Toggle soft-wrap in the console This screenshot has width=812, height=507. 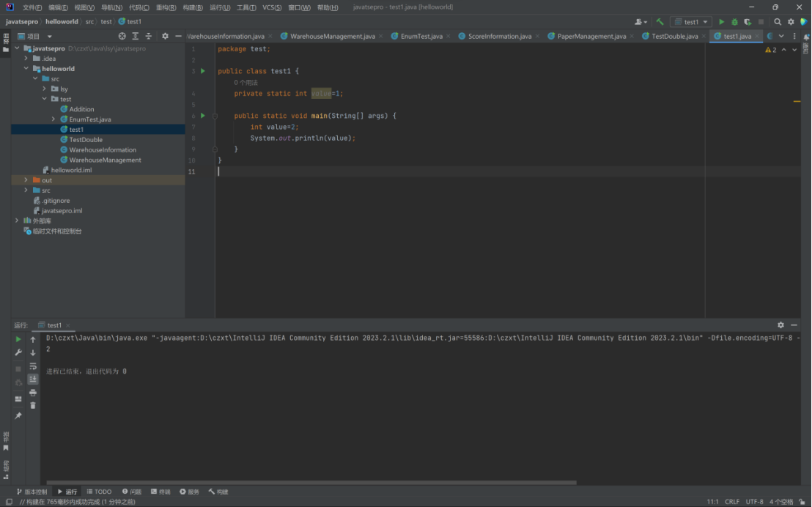click(33, 366)
